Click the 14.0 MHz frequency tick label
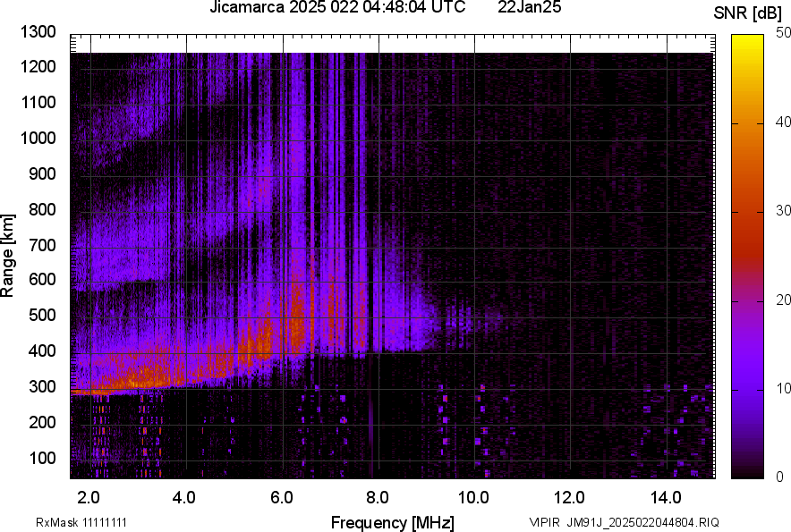Viewport: 791px width, 532px height. [667, 497]
